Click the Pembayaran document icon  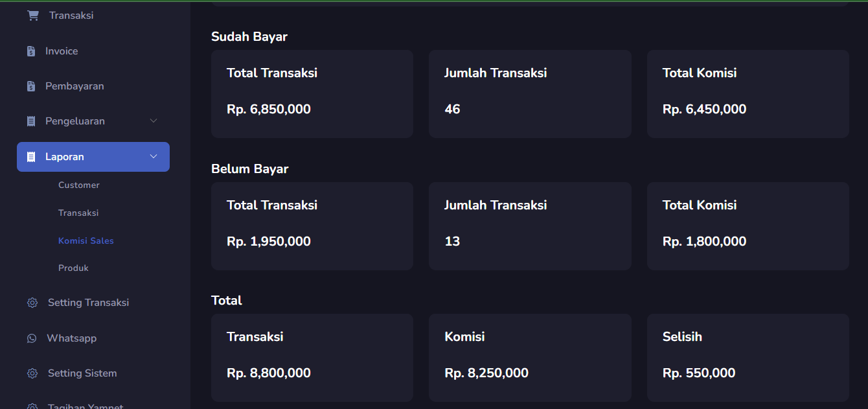31,86
